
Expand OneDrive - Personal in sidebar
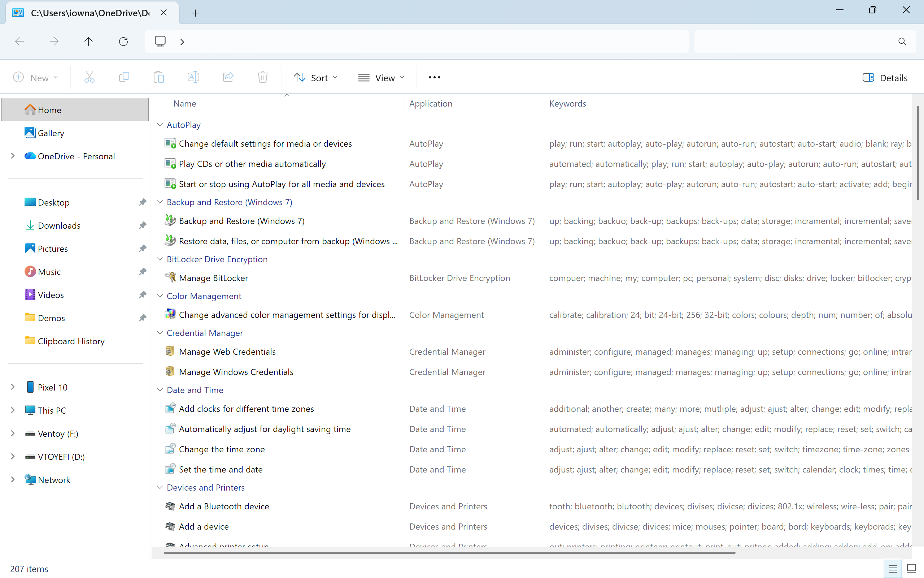13,156
